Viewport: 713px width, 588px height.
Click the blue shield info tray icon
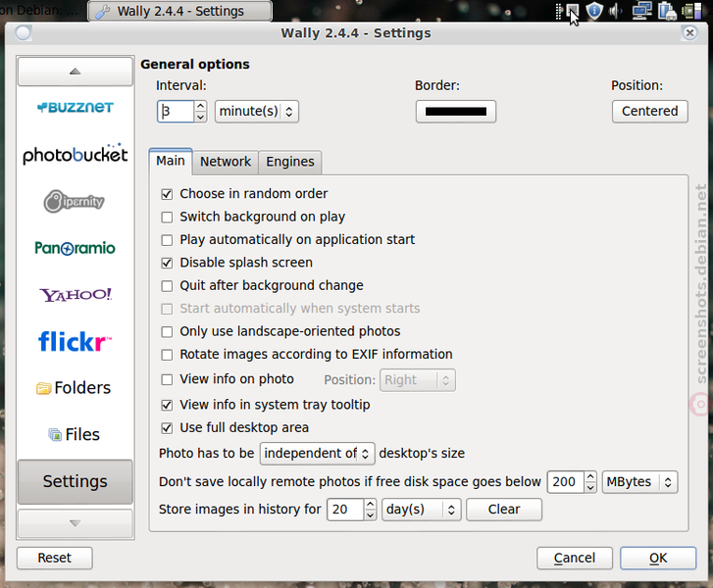click(x=594, y=11)
